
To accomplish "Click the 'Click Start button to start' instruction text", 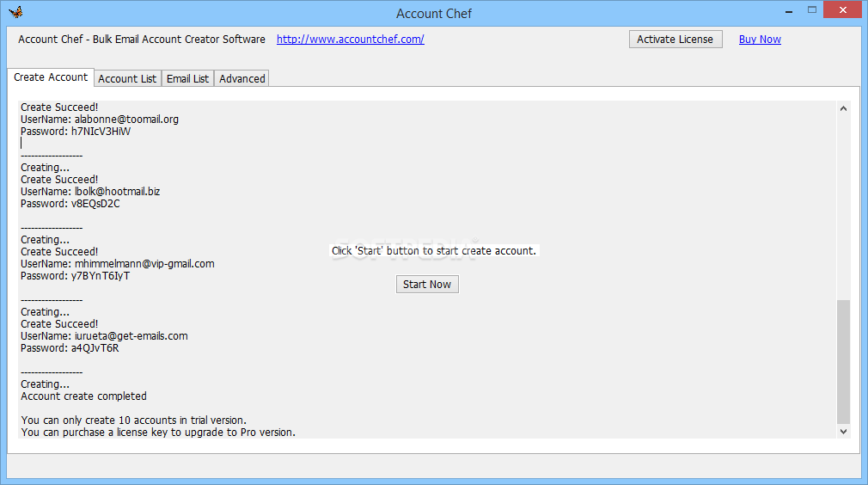I will [434, 251].
